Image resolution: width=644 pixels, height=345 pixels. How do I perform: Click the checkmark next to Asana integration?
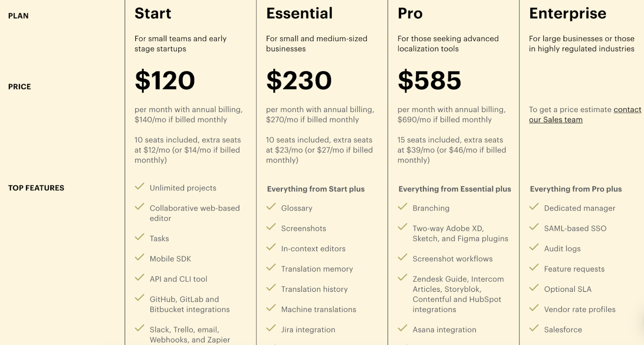pyautogui.click(x=402, y=328)
